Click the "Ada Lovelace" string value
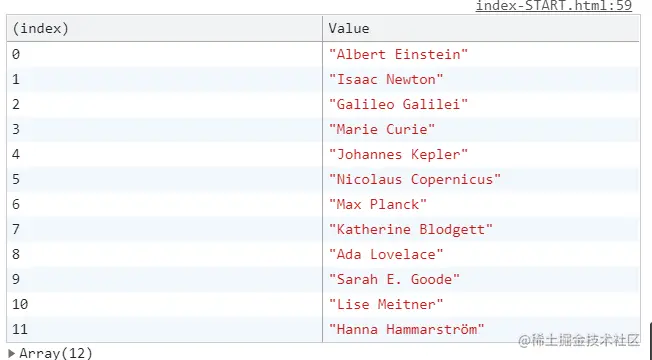Screen dimensions: 652x360 386,254
